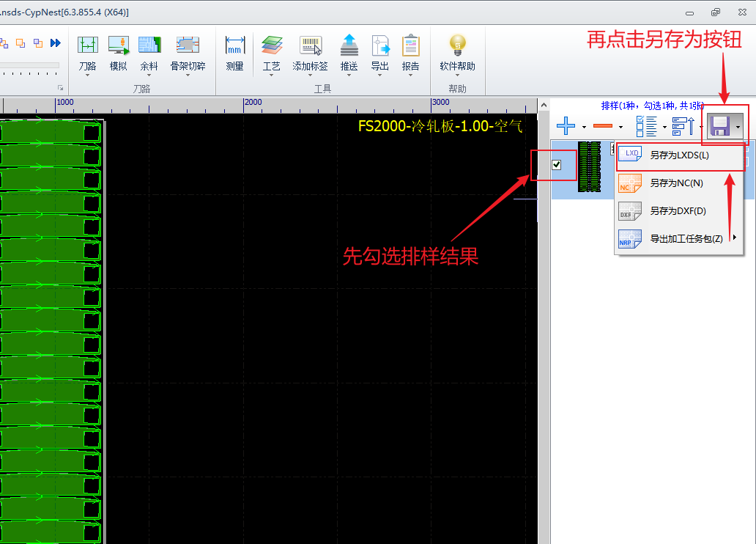
Task: Click the orange overlapping squares icon
Action: (21, 43)
